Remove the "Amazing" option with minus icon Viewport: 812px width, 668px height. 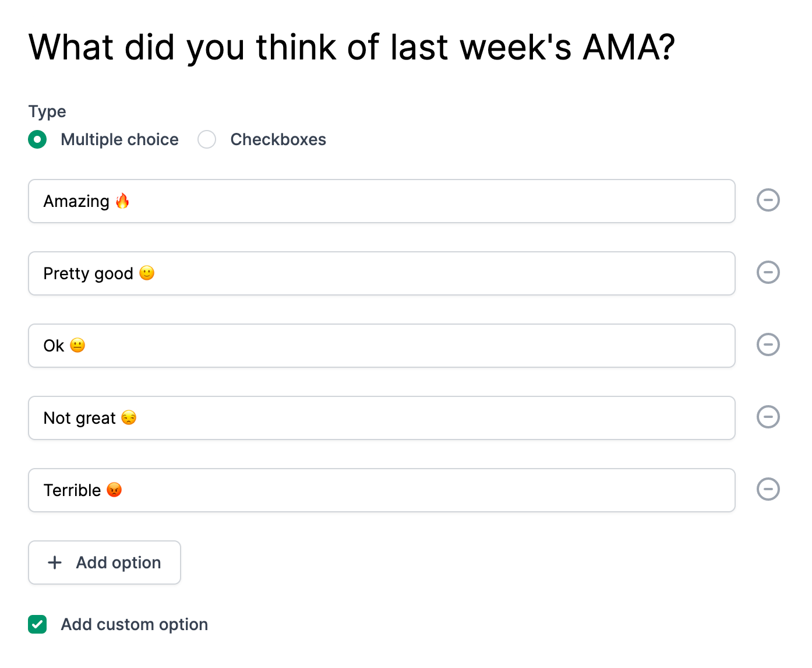pyautogui.click(x=768, y=200)
